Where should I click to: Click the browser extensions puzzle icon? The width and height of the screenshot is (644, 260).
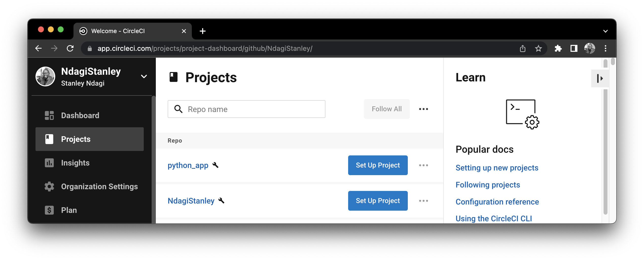pos(558,48)
